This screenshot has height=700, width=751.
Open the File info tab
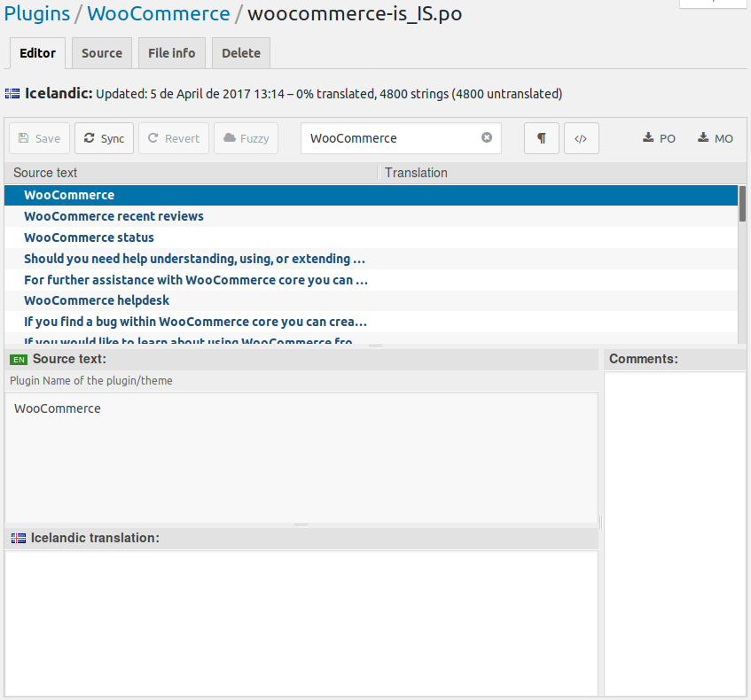click(x=171, y=53)
